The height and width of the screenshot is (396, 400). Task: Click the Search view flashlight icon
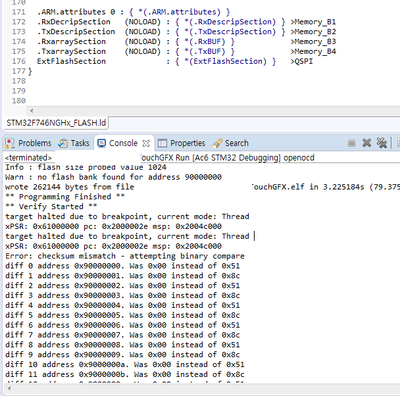point(217,143)
